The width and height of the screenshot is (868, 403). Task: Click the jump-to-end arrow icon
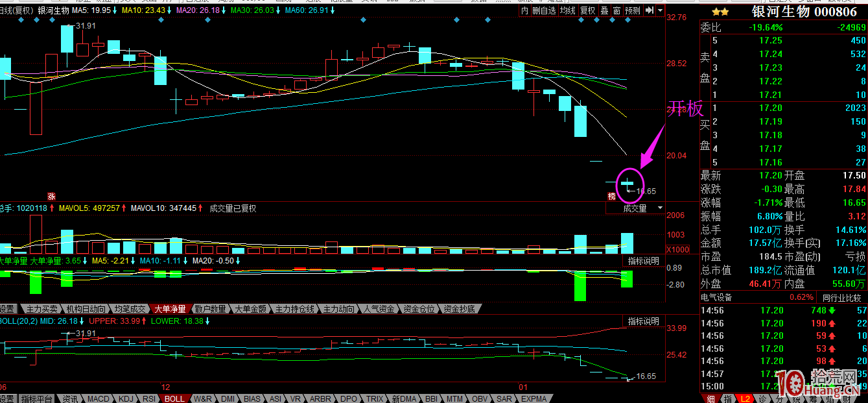[x=649, y=10]
